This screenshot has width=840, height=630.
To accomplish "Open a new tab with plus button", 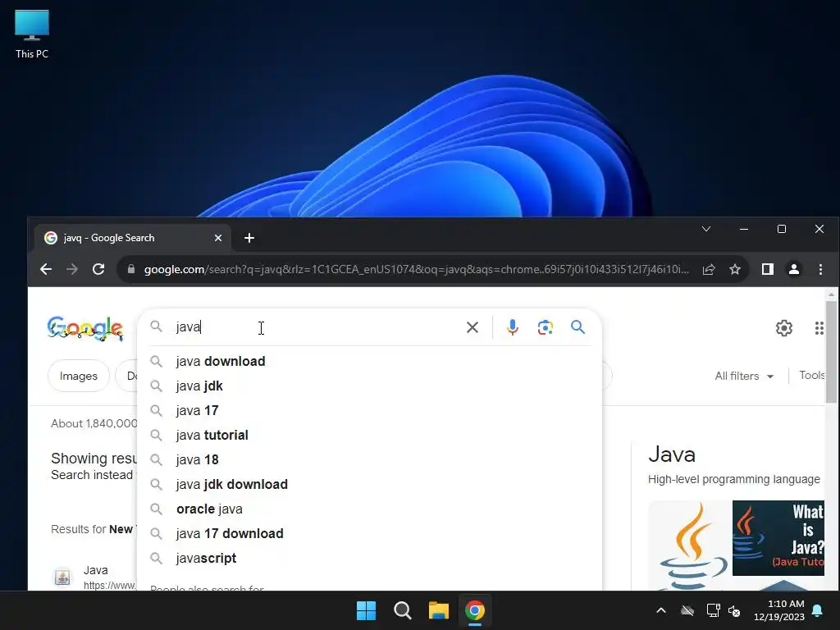I will [249, 238].
